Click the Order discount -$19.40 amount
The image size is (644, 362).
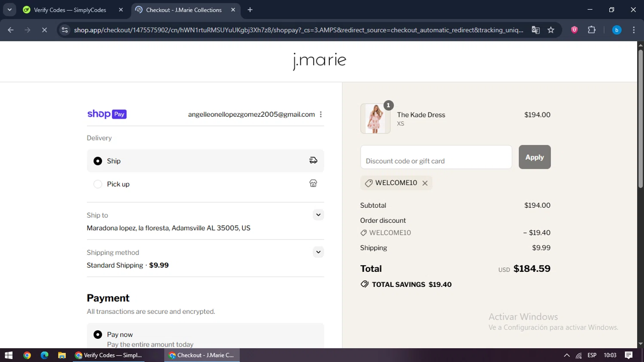(x=537, y=233)
